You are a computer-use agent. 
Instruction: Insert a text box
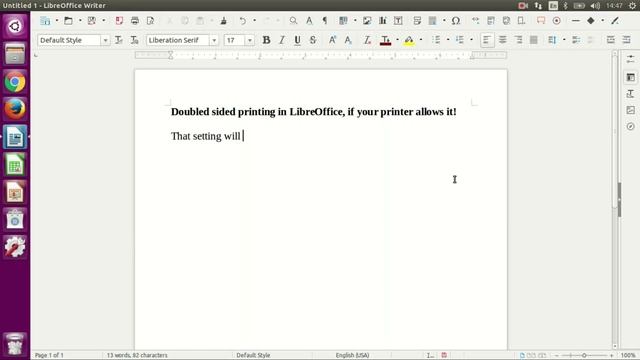coord(398,20)
